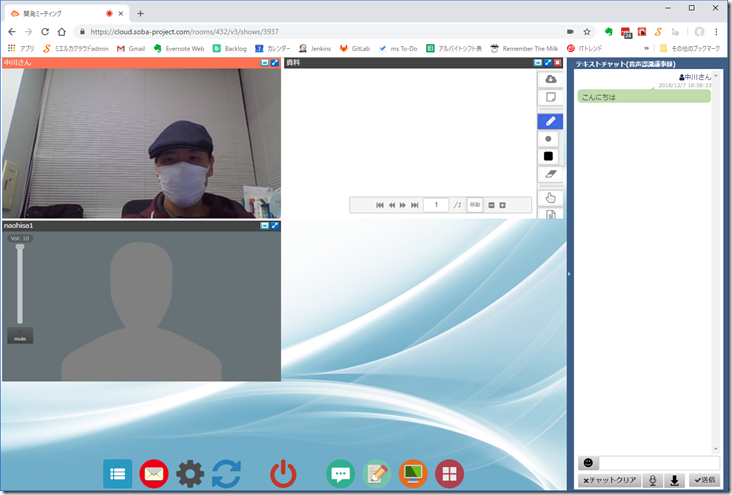
Task: Click the チャットクリア button
Action: (x=609, y=480)
